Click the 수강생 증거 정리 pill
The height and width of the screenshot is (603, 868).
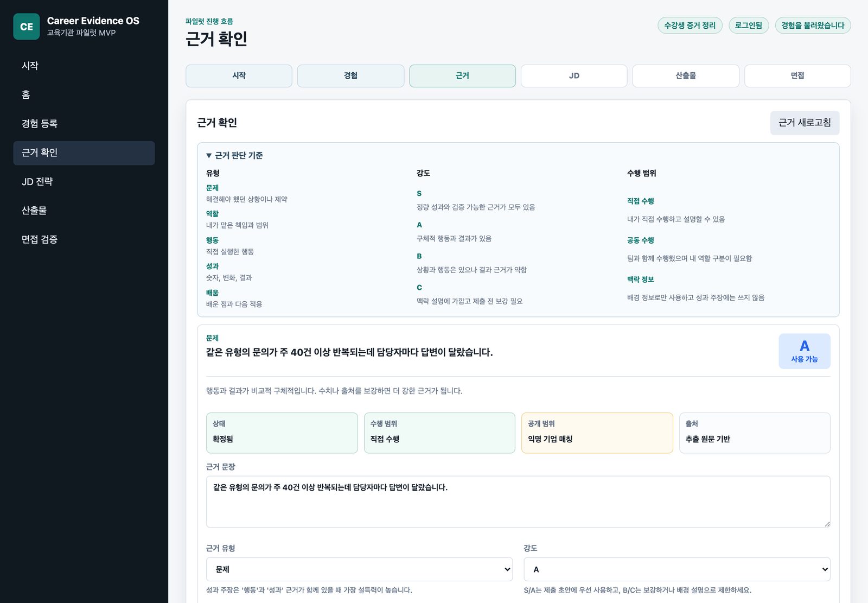[690, 26]
